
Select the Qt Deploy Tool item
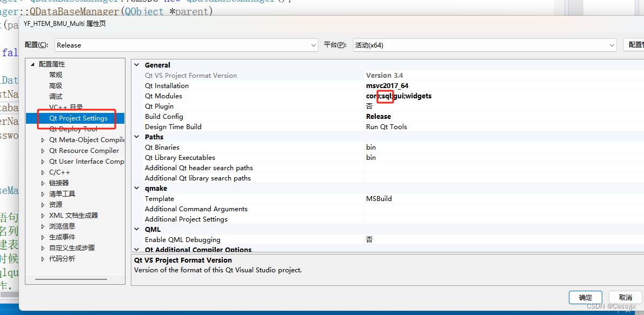click(73, 129)
